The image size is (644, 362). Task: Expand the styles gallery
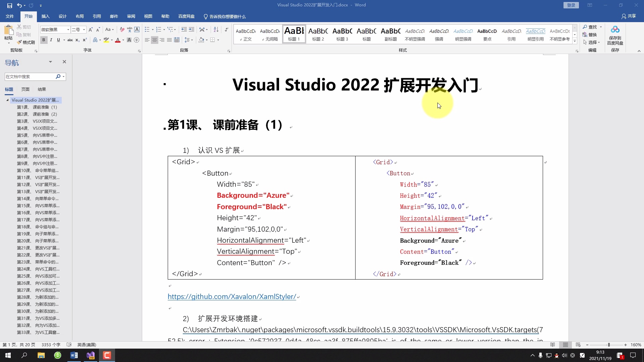pyautogui.click(x=575, y=41)
